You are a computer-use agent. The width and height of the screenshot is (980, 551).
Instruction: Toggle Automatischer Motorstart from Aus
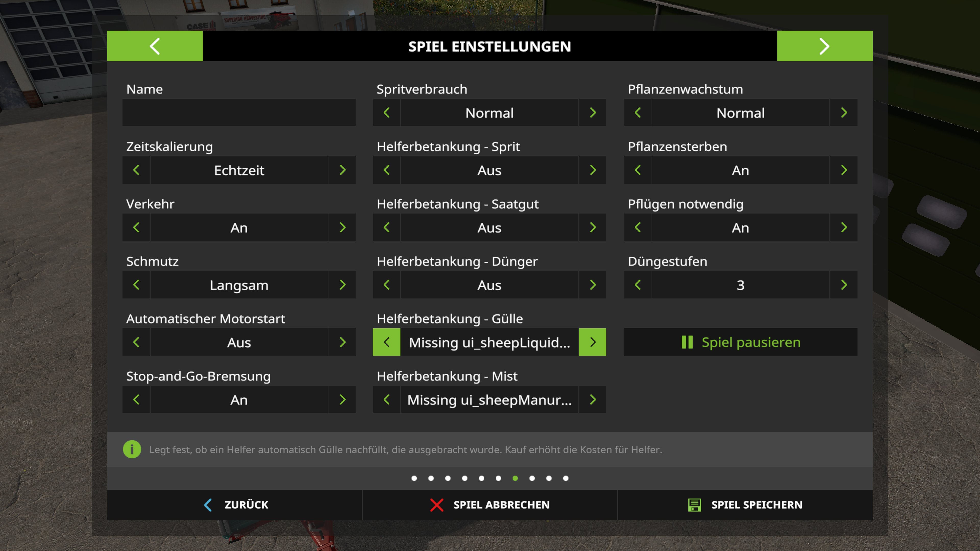point(342,342)
